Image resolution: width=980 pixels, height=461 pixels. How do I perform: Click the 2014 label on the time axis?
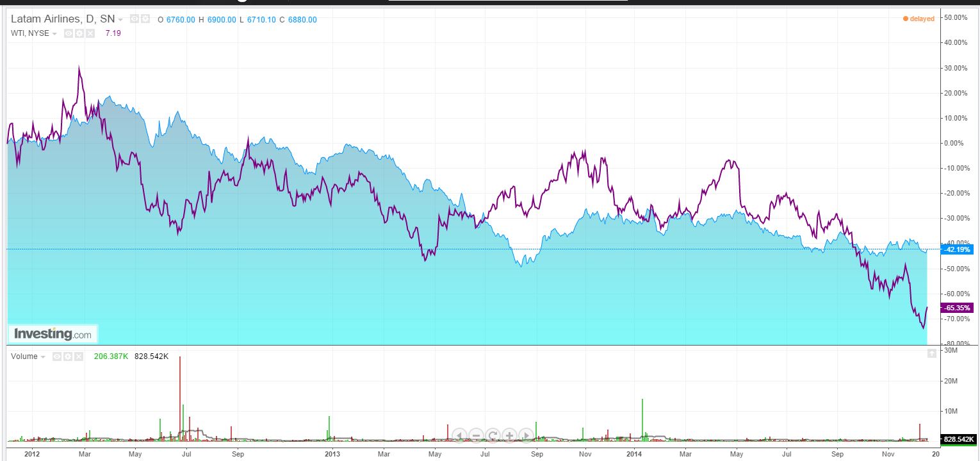coord(633,454)
